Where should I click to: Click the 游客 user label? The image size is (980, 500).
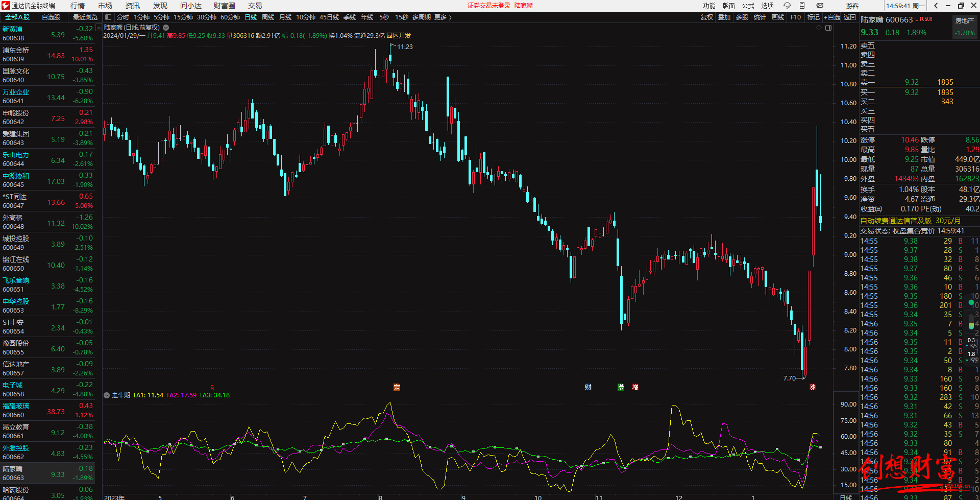tap(852, 6)
